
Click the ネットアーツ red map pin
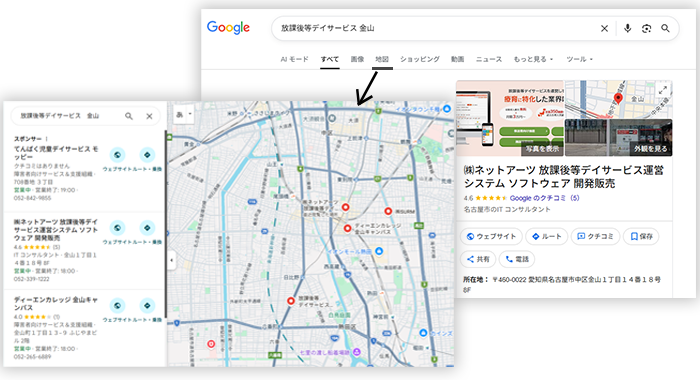[x=345, y=207]
